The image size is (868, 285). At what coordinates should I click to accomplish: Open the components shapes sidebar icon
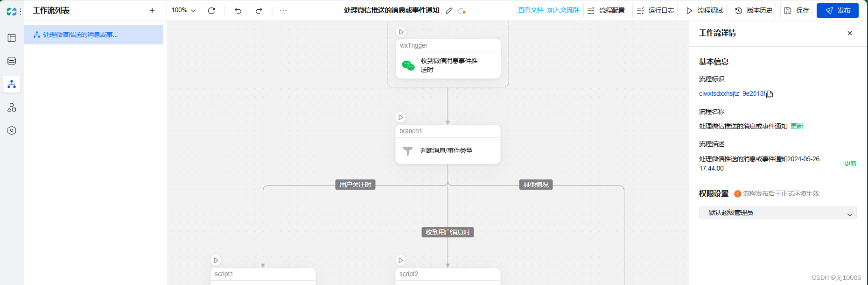[12, 107]
